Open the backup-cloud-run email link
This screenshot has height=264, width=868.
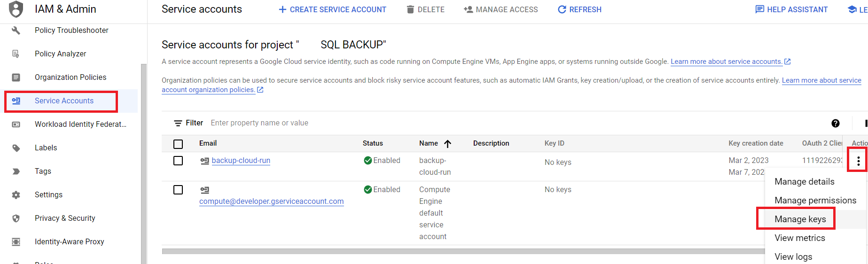tap(241, 161)
